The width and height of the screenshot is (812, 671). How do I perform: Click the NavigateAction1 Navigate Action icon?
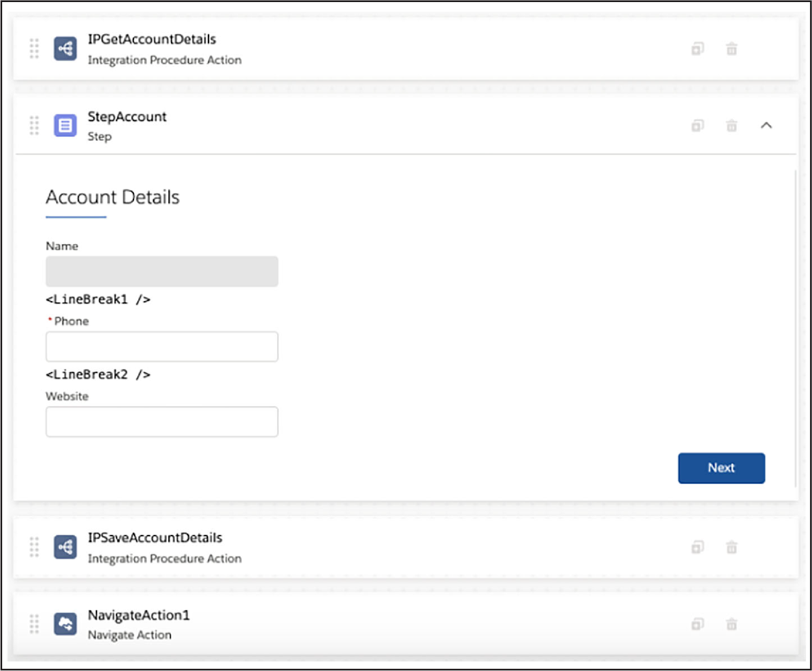[65, 624]
